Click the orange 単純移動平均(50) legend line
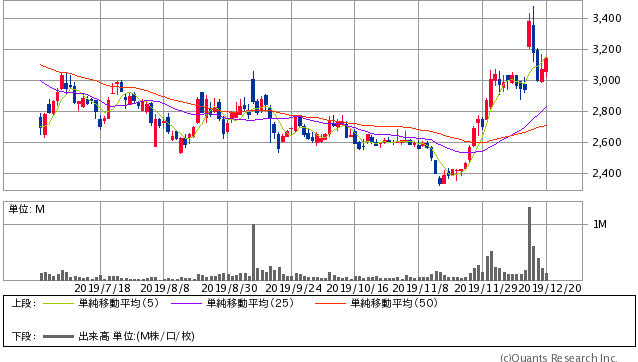Screen dimensions: 638x362 tap(330, 303)
